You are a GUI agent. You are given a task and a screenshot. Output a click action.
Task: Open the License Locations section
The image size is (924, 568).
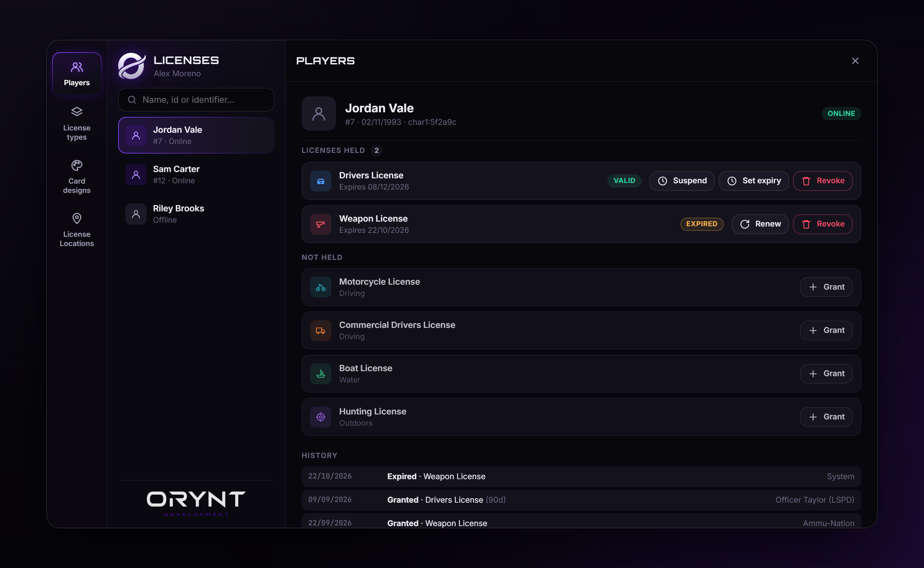(77, 230)
